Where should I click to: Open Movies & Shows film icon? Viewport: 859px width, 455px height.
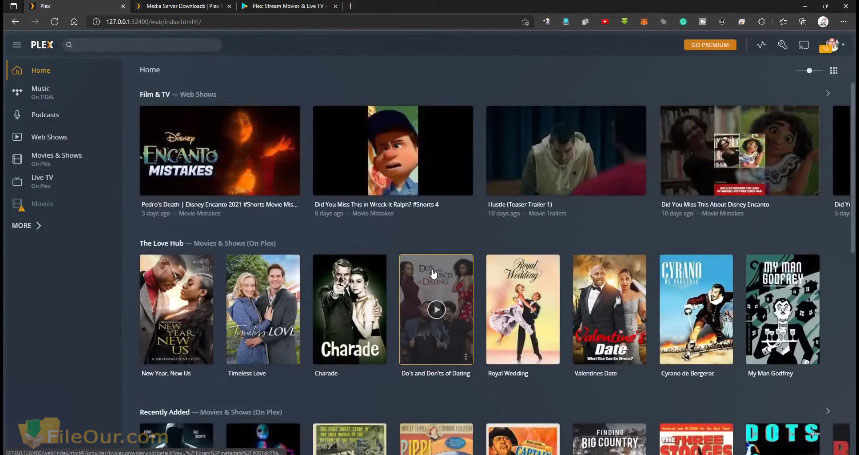pos(17,159)
